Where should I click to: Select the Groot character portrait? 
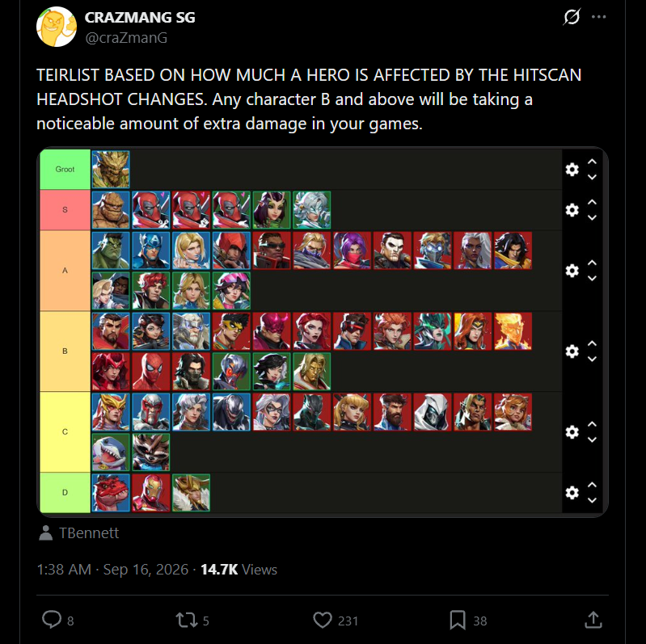(x=111, y=169)
